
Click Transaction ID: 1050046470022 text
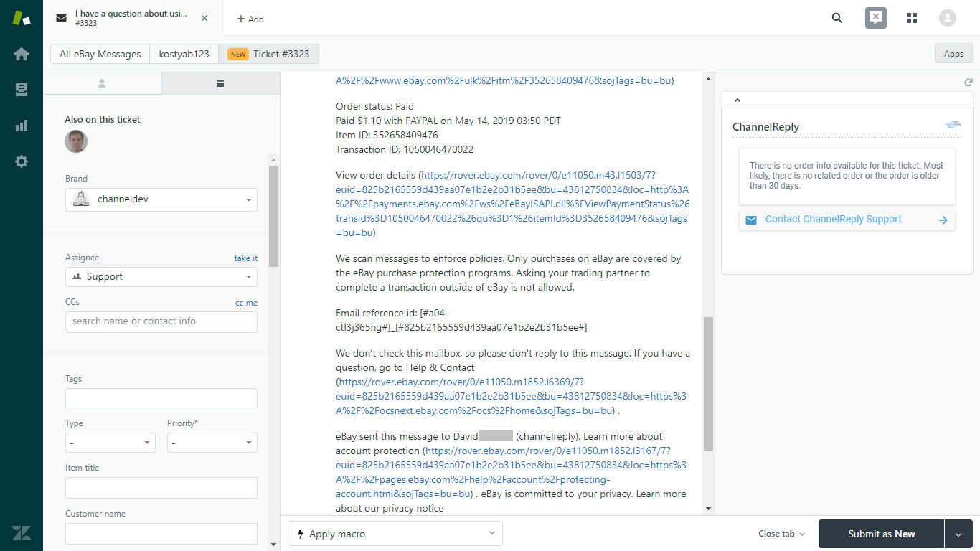coord(405,149)
